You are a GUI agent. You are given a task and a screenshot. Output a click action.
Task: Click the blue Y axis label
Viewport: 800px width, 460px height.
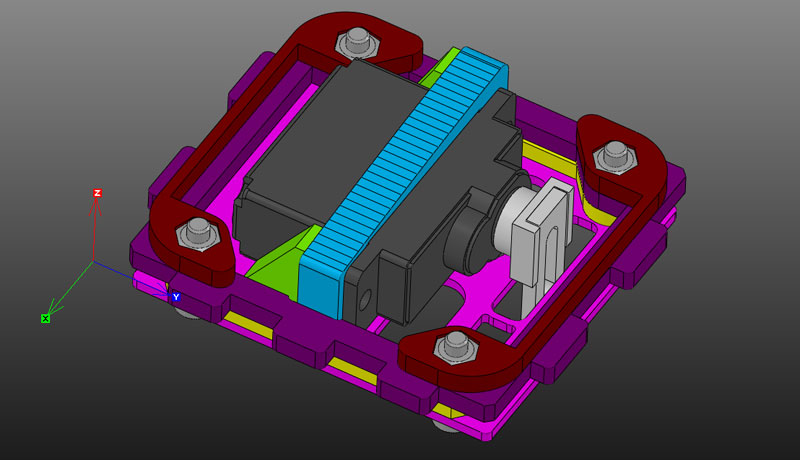[176, 297]
